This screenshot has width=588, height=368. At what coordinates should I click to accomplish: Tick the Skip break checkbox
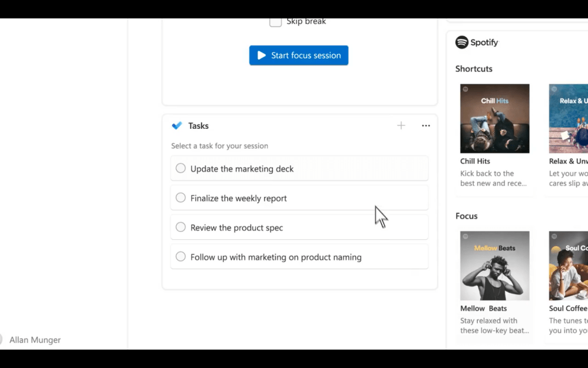pos(275,22)
